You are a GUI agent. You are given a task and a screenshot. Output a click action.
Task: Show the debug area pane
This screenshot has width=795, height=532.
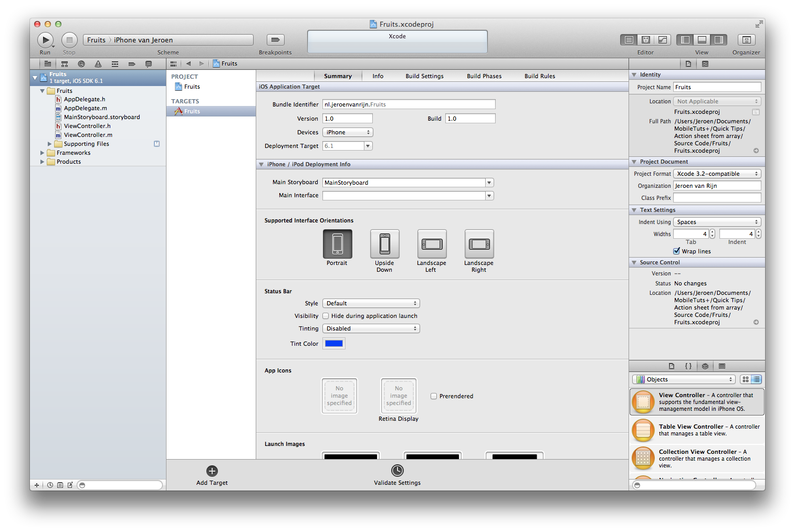[702, 40]
